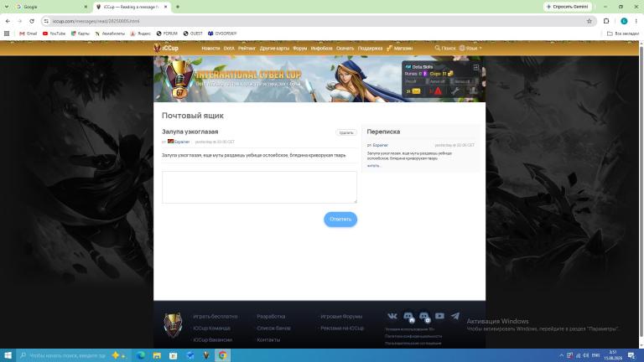Screen dimensions: 644x362
Task: Open the Инфобаза menu item
Action: click(322, 49)
